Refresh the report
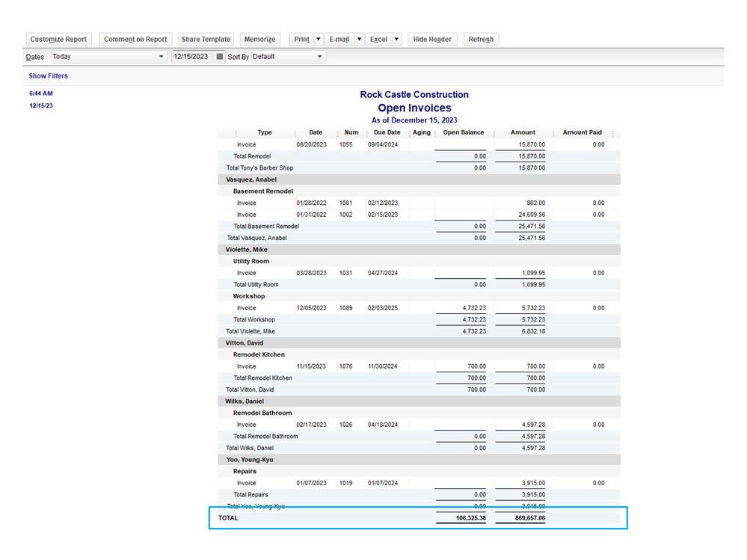The width and height of the screenshot is (747, 560). point(481,40)
